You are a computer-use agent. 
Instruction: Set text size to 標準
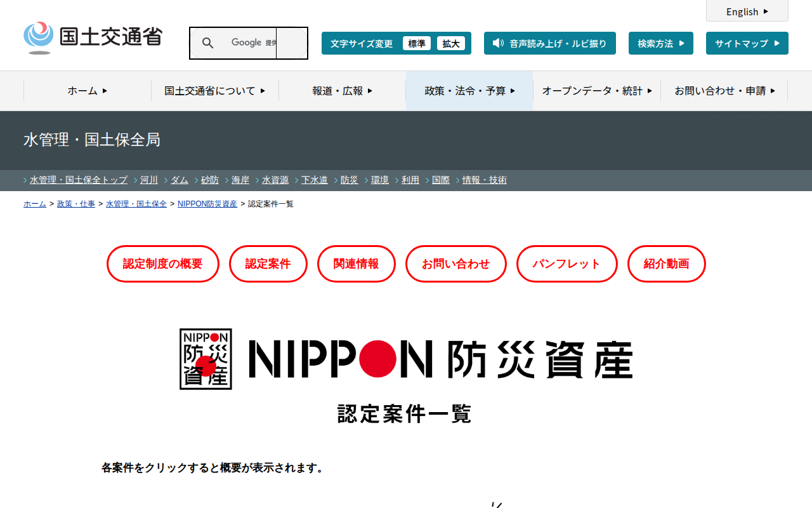point(417,43)
